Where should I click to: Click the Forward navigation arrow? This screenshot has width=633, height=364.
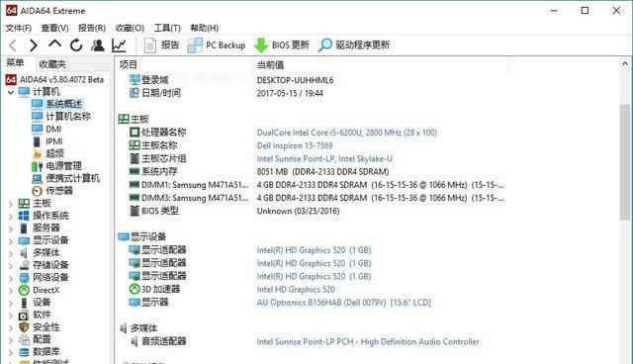[33, 45]
